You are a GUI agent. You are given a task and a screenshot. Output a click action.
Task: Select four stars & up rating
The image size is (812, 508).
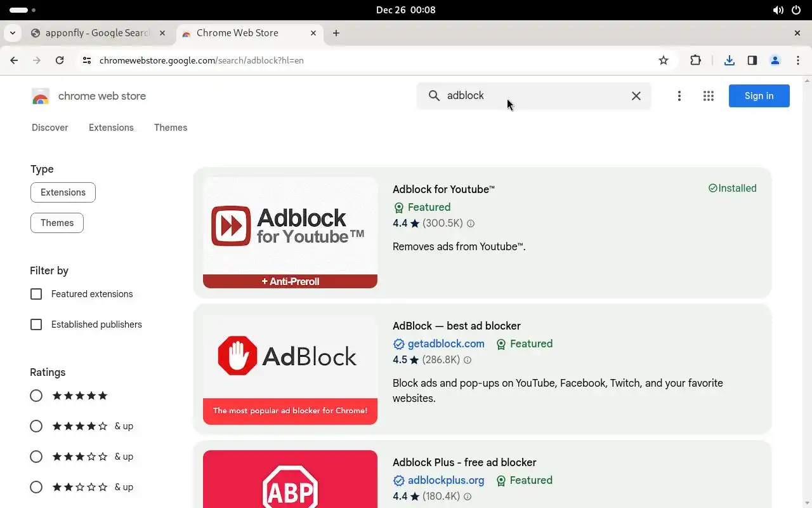pyautogui.click(x=36, y=426)
